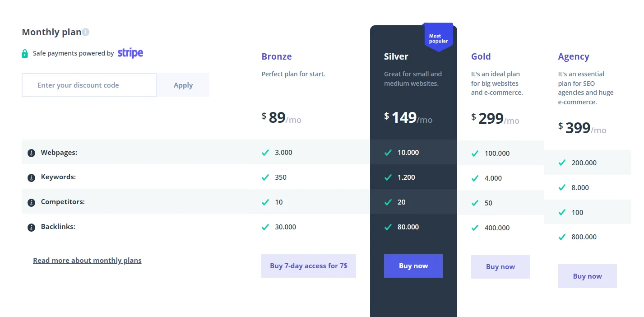Image resolution: width=644 pixels, height=317 pixels.
Task: Click the info icon next to Competitors
Action: point(31,203)
